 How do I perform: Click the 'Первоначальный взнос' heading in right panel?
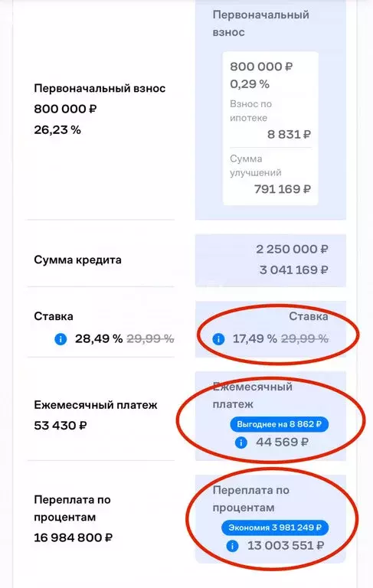point(261,23)
